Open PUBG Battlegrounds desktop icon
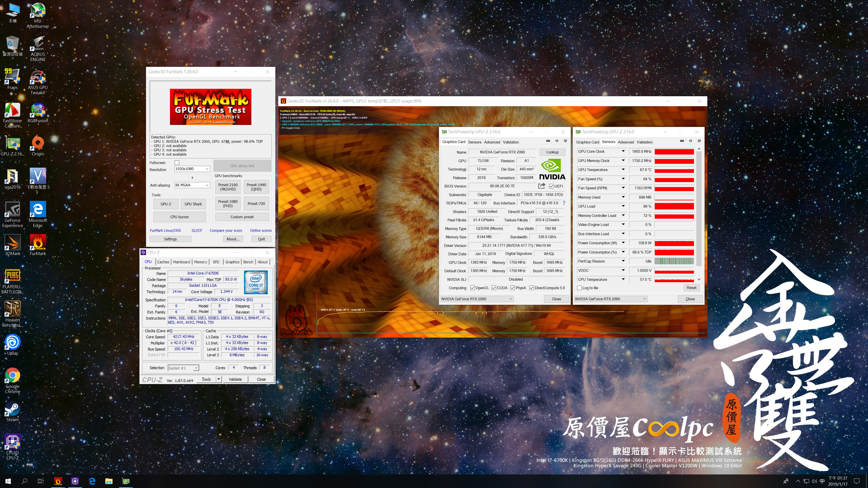This screenshot has width=868, height=488. click(12, 281)
